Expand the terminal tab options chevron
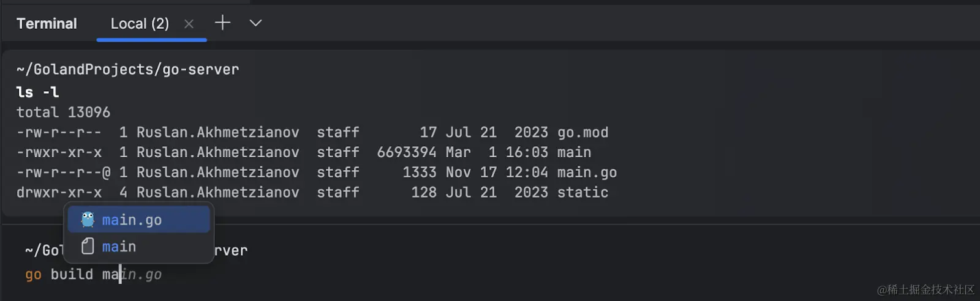The width and height of the screenshot is (980, 301). click(x=255, y=23)
